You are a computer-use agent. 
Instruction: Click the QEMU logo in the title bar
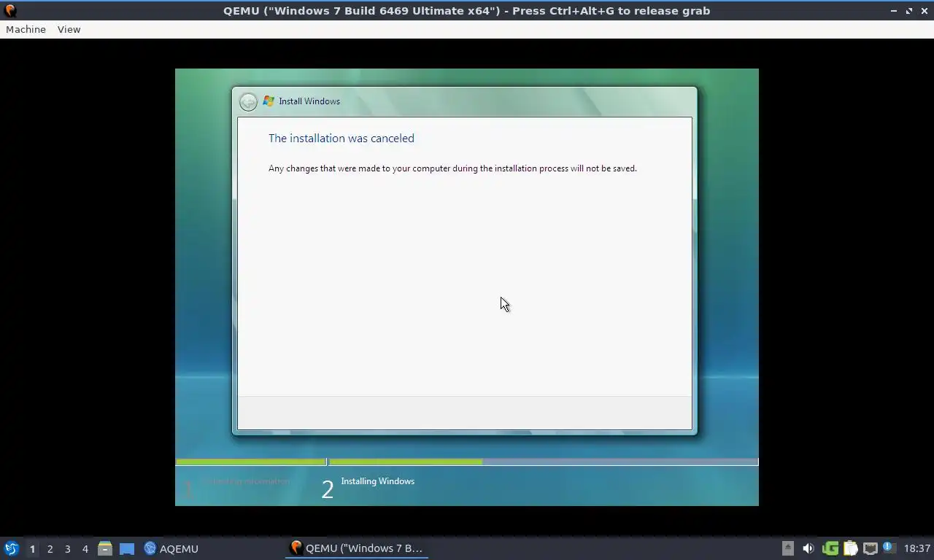[x=10, y=10]
